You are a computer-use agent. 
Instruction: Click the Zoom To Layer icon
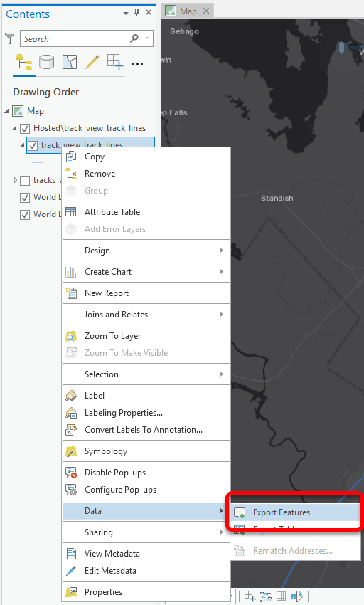pyautogui.click(x=71, y=336)
